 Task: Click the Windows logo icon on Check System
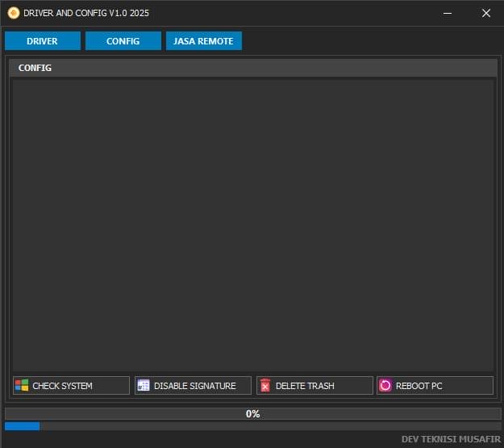22,386
